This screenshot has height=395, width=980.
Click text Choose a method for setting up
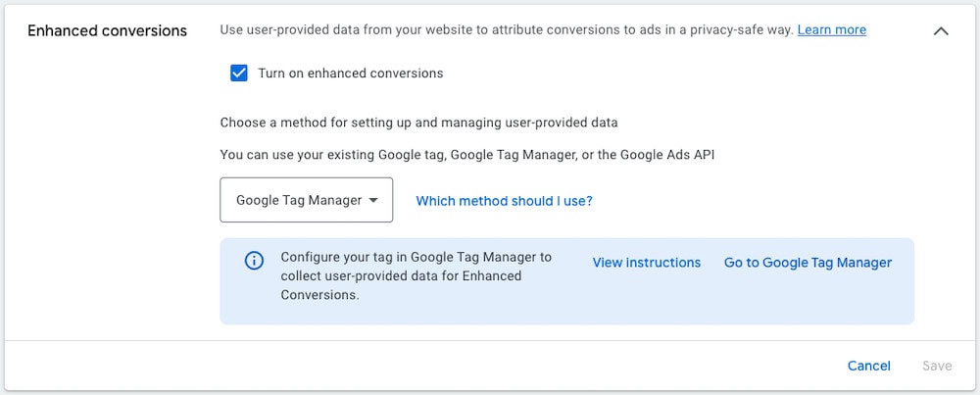point(418,123)
